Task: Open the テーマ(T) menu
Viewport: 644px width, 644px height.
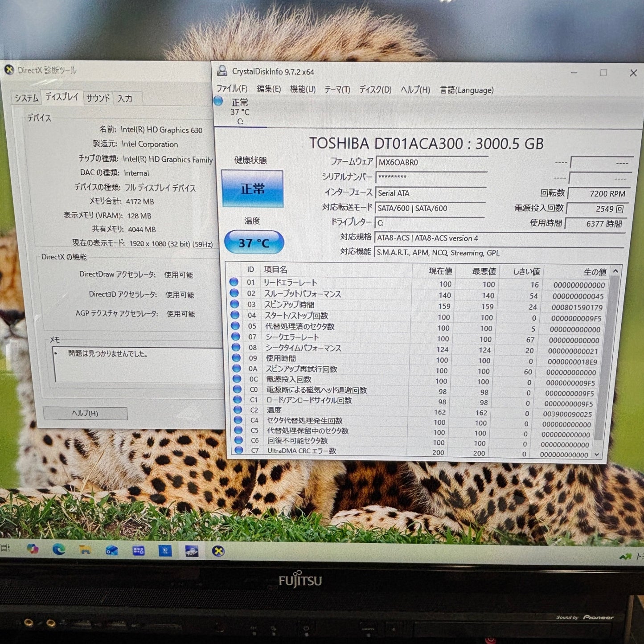Action: 337,90
